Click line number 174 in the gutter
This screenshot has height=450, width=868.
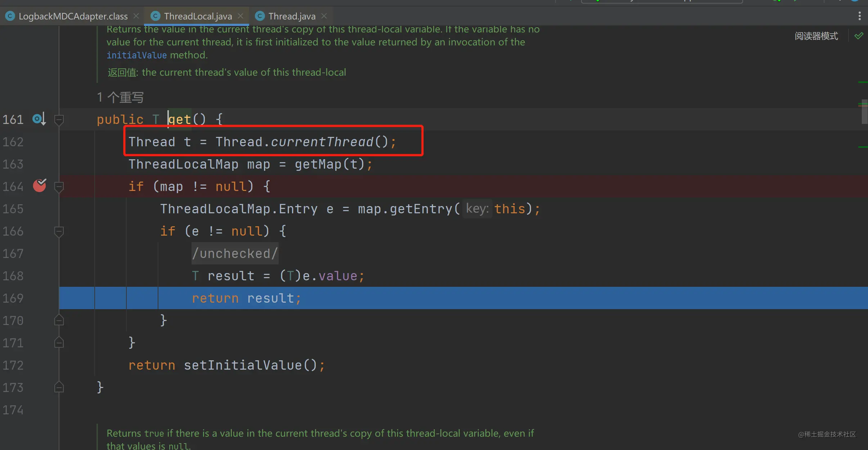pos(13,410)
